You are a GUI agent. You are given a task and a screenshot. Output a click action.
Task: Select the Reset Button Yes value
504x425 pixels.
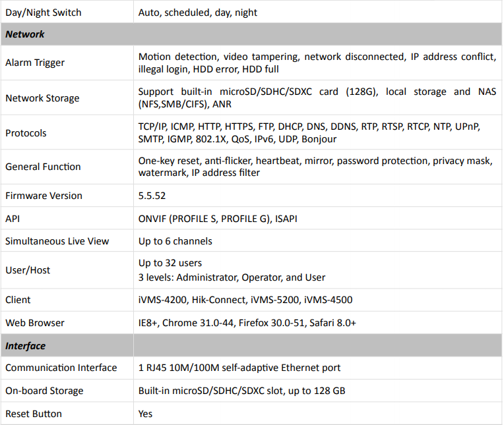click(x=145, y=414)
